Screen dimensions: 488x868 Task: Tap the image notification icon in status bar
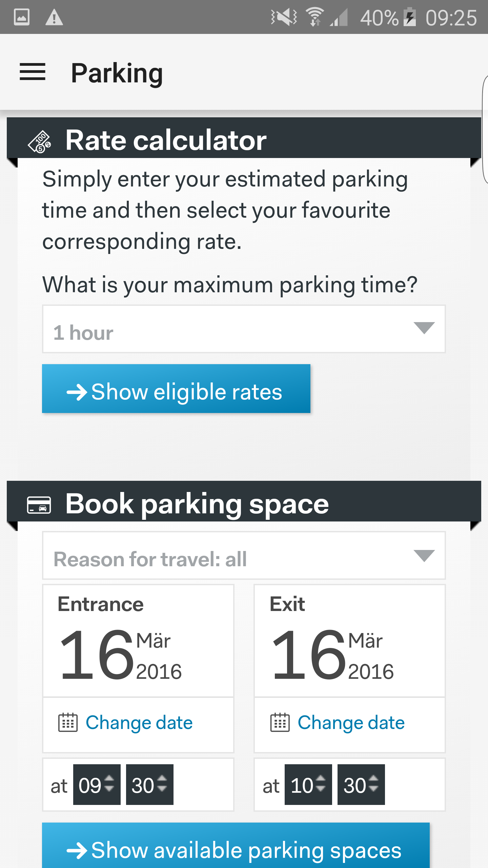pyautogui.click(x=22, y=17)
